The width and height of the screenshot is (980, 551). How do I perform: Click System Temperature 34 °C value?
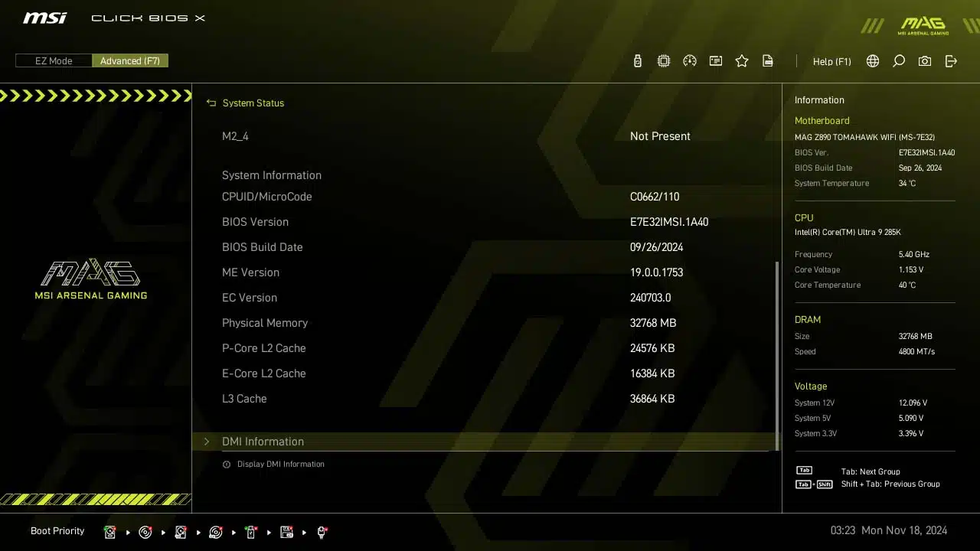tap(907, 184)
